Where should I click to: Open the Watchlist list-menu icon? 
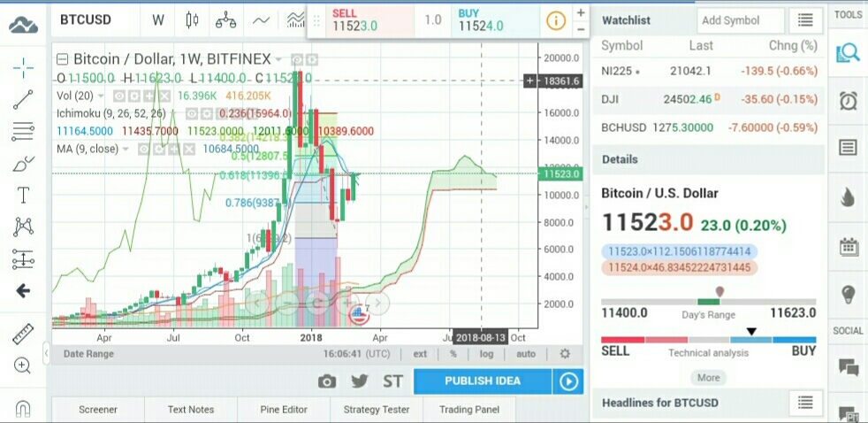click(x=805, y=20)
